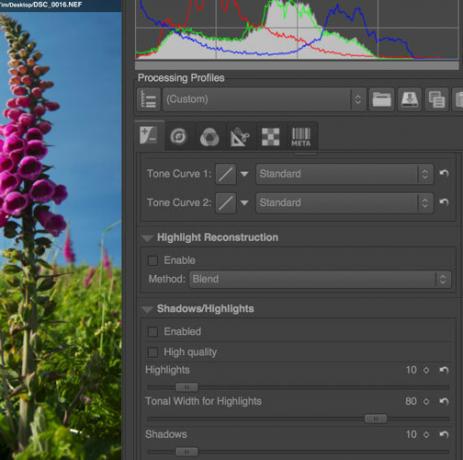Viewport: 463px width, 460px height.
Task: Click Tone Curve 1 linear curve button
Action: (226, 174)
